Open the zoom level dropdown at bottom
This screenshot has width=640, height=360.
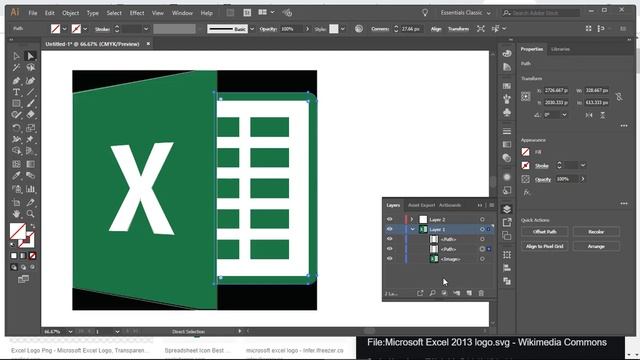70,332
